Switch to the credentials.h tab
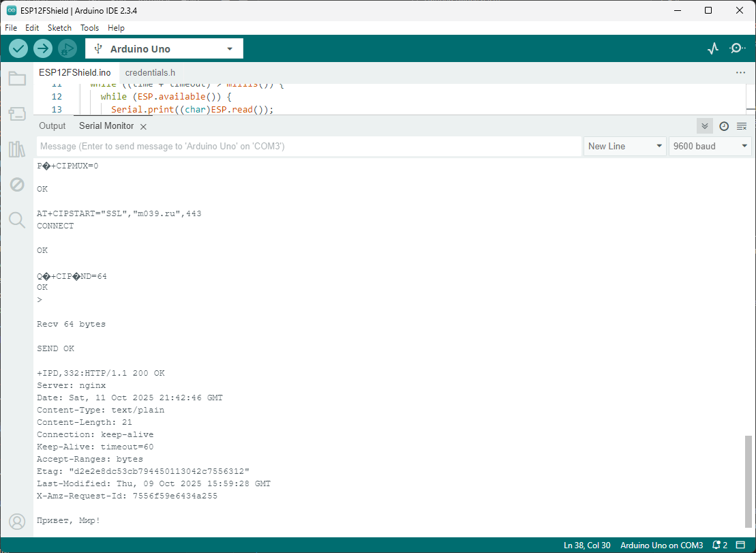The image size is (756, 553). (150, 72)
